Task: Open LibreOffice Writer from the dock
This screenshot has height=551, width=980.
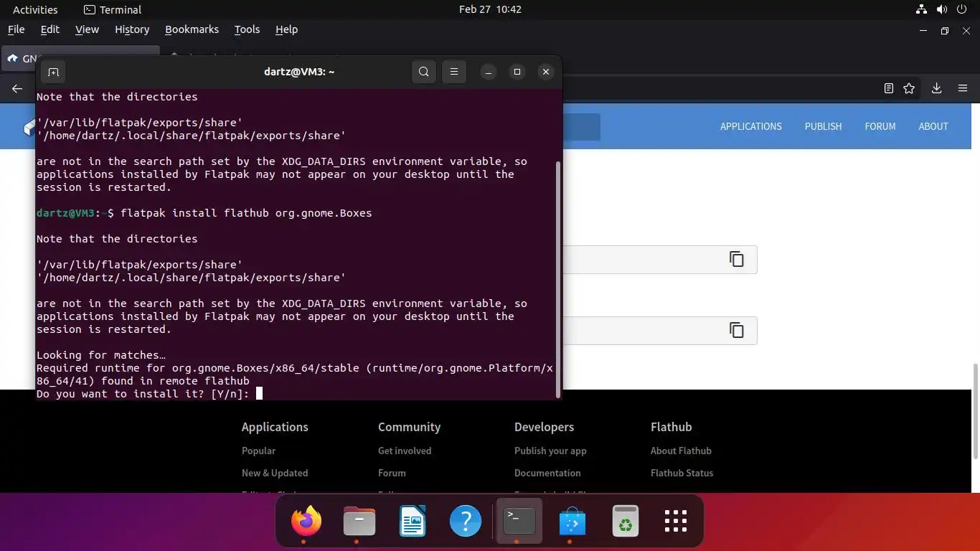Action: [413, 521]
